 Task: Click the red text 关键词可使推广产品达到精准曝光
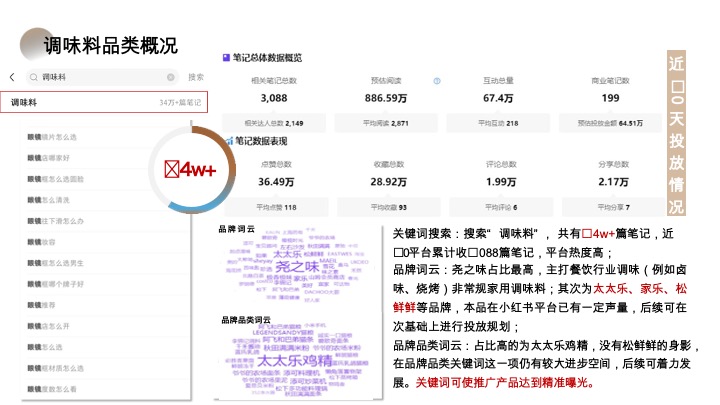[505, 382]
